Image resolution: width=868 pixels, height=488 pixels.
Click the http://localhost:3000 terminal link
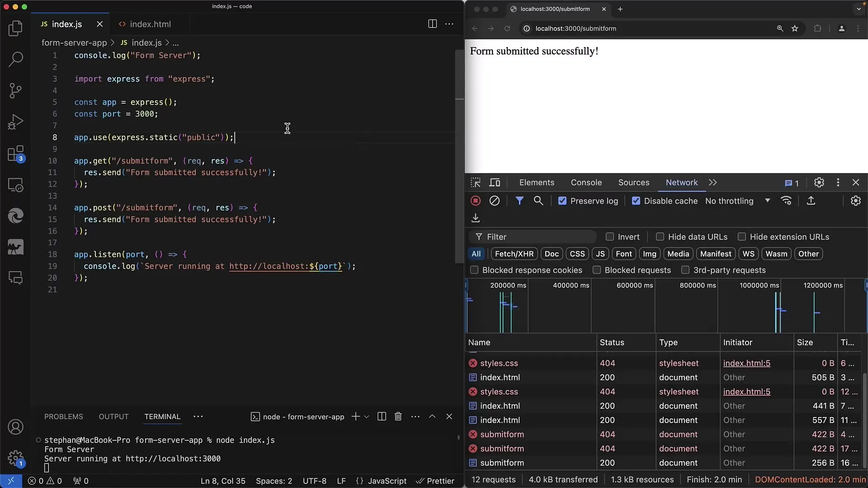point(173,458)
